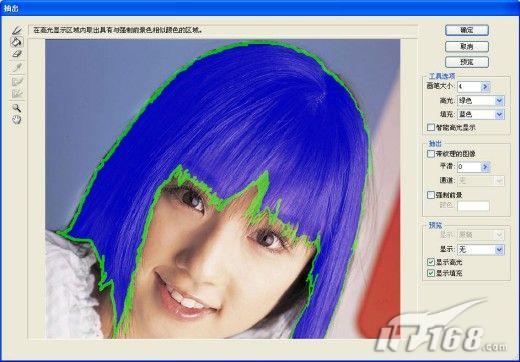This screenshot has width=520, height=362.
Task: Select the Fill (paint bucket) tool
Action: (x=17, y=42)
